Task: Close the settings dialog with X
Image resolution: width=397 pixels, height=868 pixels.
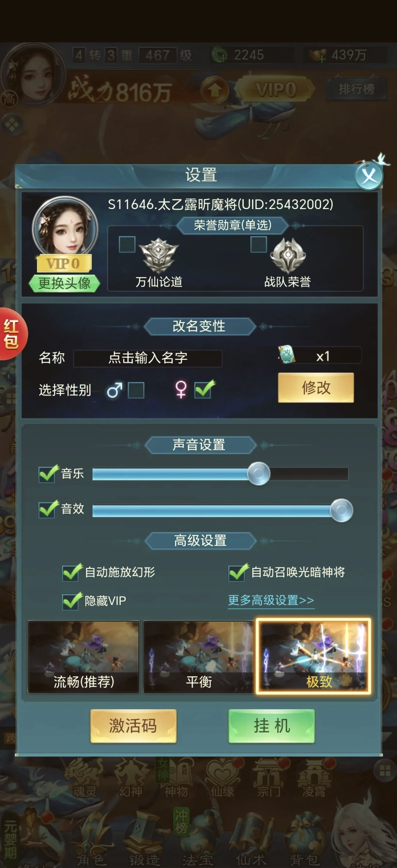Action: click(x=369, y=176)
